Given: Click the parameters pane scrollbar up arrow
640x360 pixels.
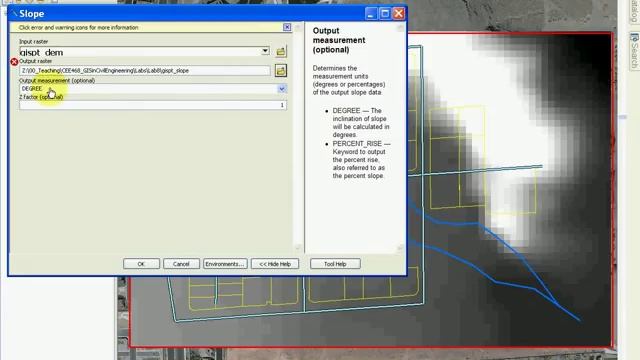Looking at the screenshot, I should (298, 27).
